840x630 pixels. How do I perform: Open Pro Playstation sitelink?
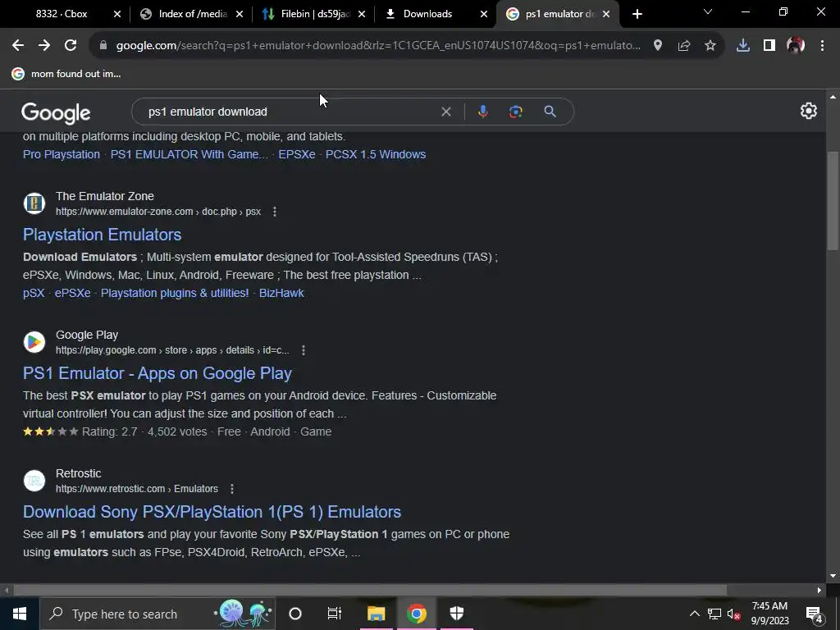pos(62,154)
